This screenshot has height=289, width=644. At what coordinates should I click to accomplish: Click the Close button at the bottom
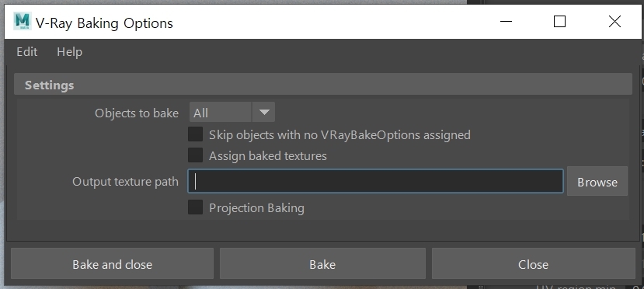[x=533, y=263]
